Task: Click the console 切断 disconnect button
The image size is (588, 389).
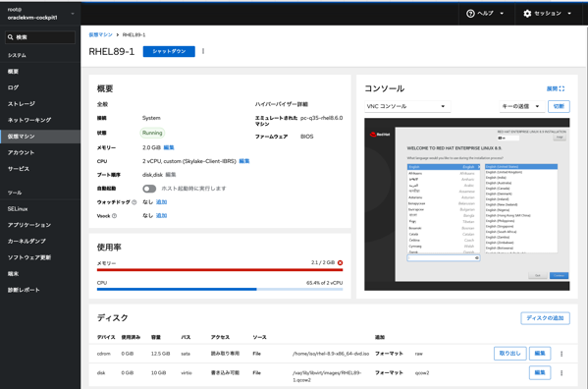Action: coord(559,106)
